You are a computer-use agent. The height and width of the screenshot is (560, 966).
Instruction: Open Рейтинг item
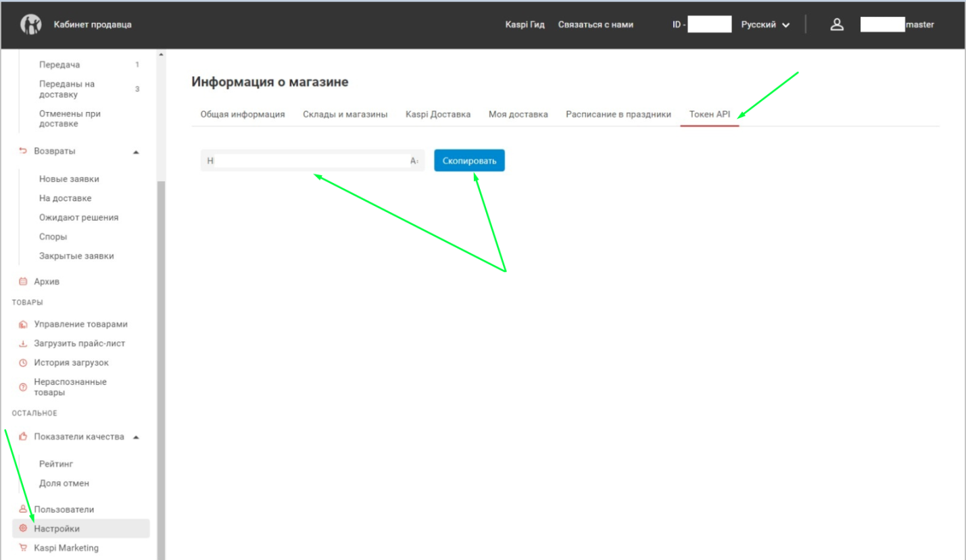coord(55,464)
